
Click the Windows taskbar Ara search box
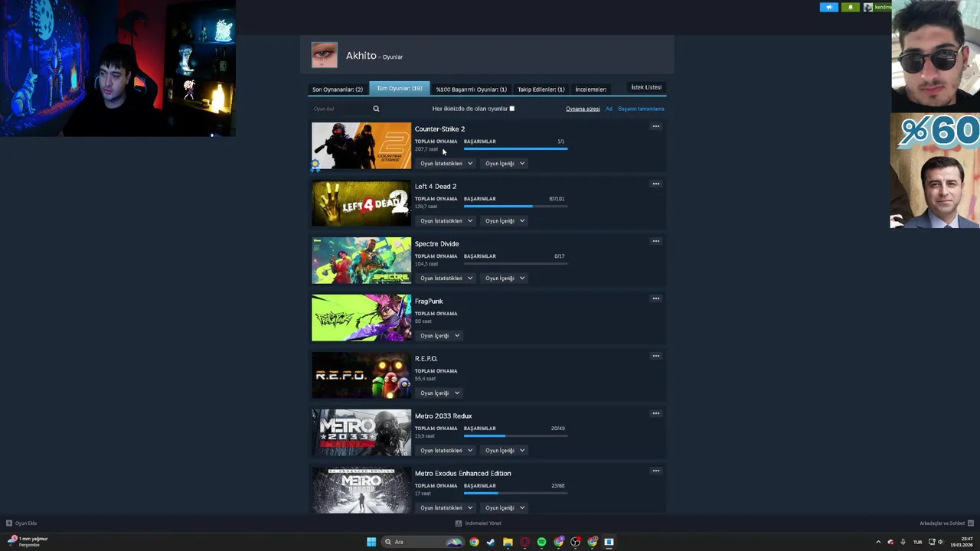coord(423,542)
